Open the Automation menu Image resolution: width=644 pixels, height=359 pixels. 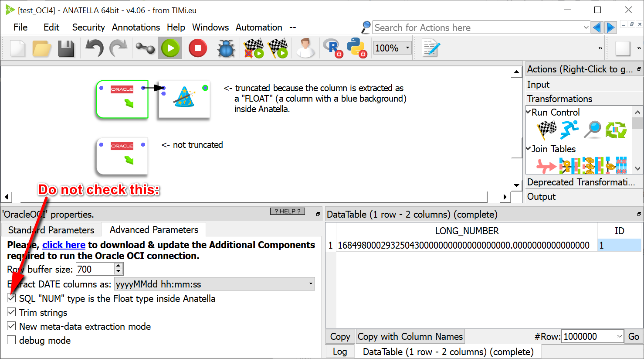(x=259, y=27)
